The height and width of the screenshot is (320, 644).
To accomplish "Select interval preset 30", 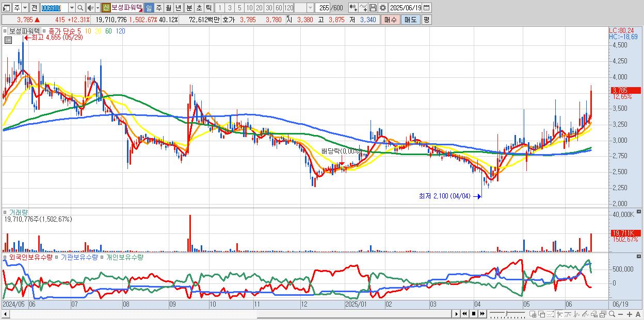I will [x=269, y=8].
